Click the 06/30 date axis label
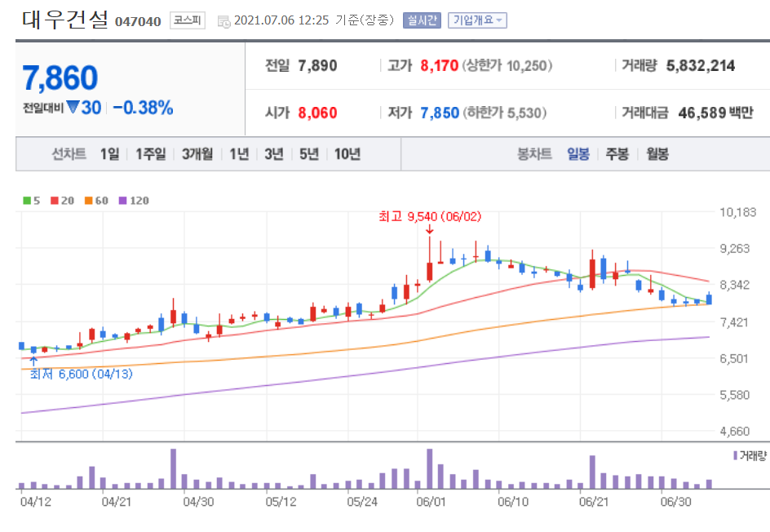This screenshot has width=770, height=532. [675, 502]
